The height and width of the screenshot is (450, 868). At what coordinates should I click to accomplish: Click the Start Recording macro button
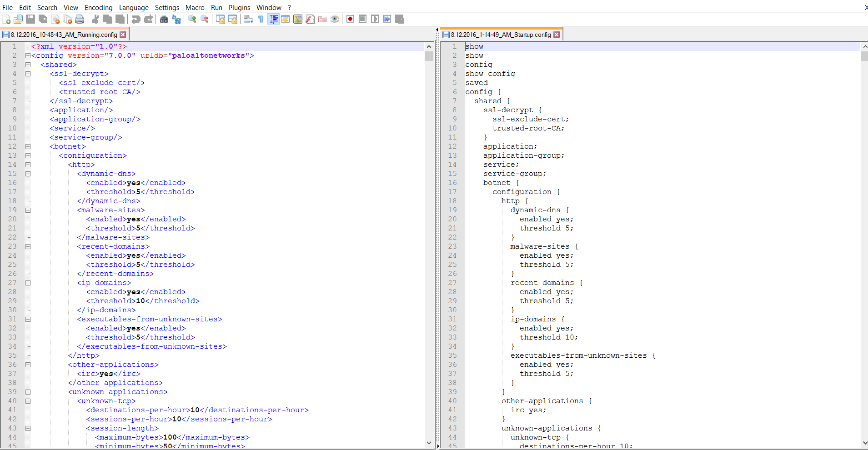click(x=350, y=19)
